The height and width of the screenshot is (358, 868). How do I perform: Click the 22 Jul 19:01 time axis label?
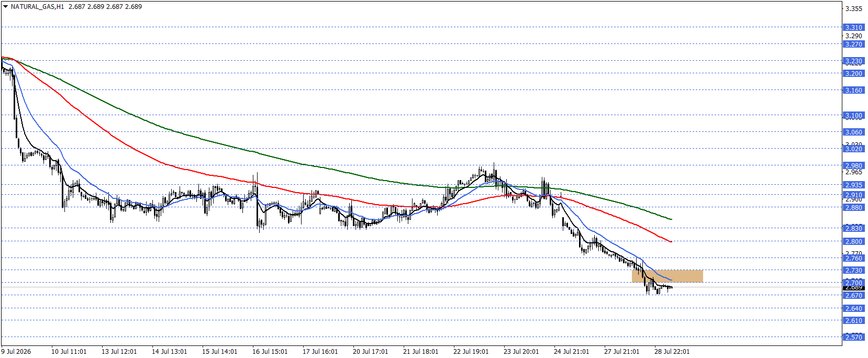tap(471, 351)
